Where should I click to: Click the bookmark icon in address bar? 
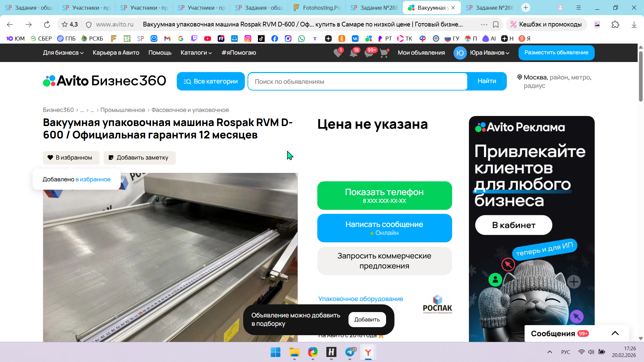496,24
